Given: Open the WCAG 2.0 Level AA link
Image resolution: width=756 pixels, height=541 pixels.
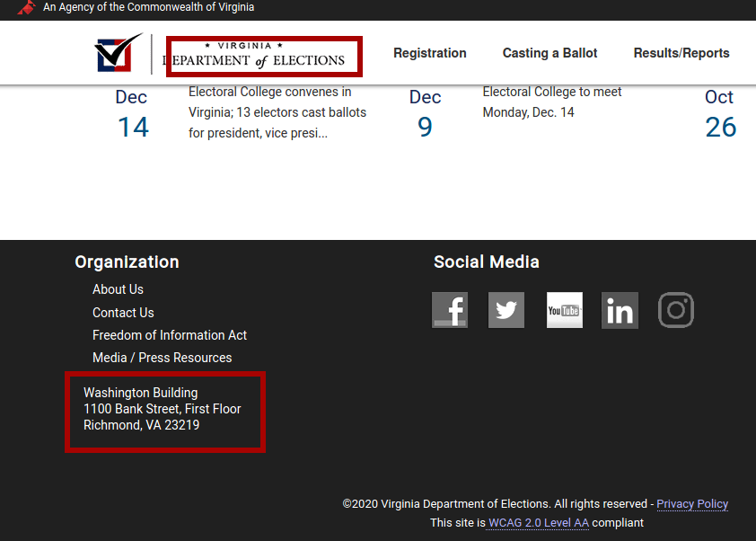Looking at the screenshot, I should click(x=539, y=523).
